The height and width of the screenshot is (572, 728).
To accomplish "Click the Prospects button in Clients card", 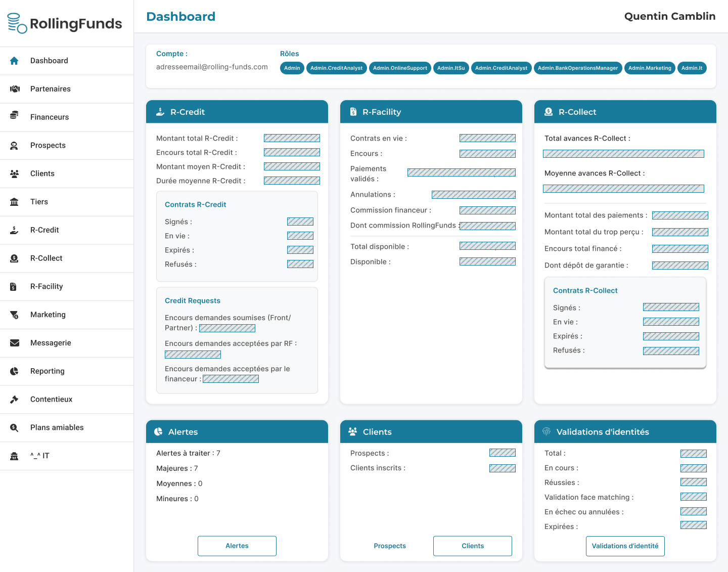I will pyautogui.click(x=390, y=546).
